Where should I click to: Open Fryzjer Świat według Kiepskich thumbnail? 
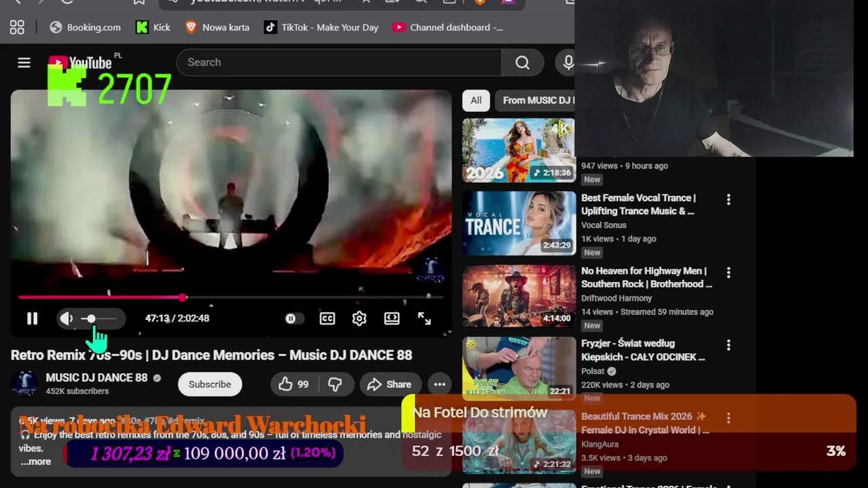[x=519, y=369]
